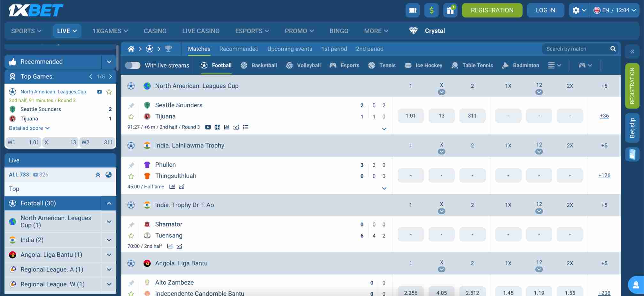Click the 1XBET logo

click(36, 10)
